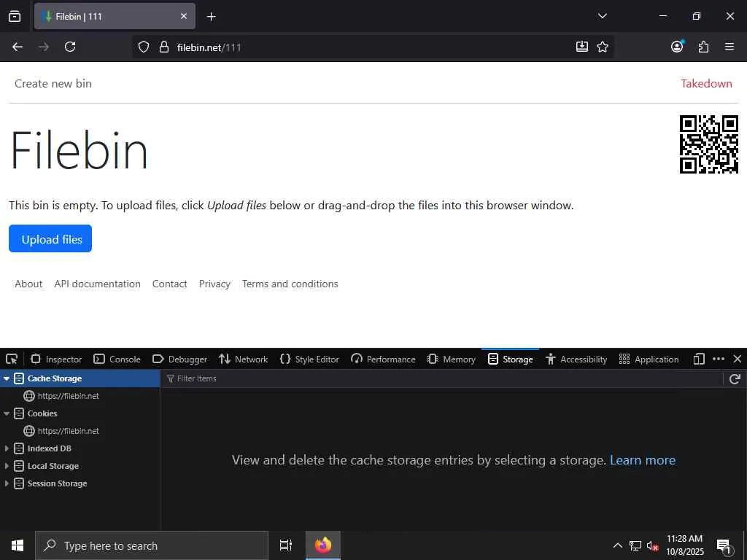Click the padlock site security icon
This screenshot has height=560, width=747.
[164, 47]
